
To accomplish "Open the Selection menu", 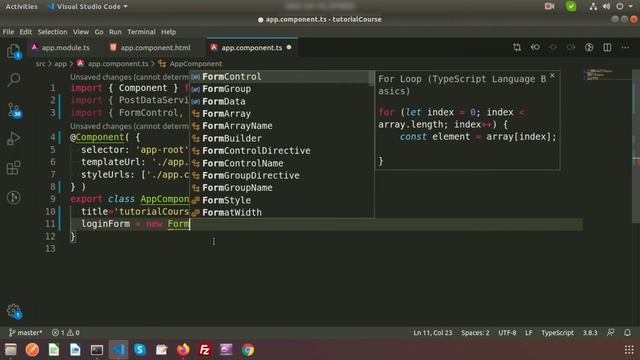I will 52,32.
